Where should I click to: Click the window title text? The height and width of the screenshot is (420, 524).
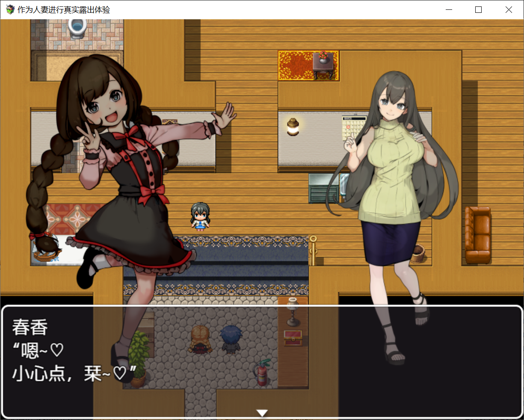(64, 10)
